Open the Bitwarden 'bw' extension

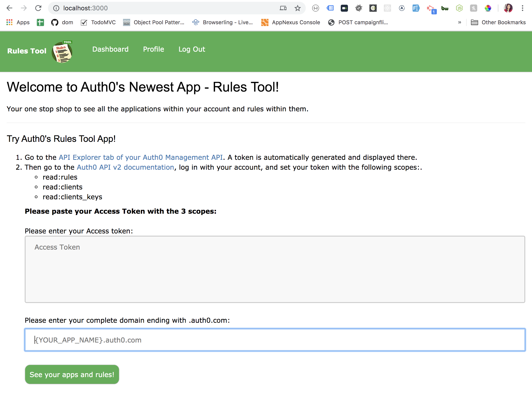(445, 8)
